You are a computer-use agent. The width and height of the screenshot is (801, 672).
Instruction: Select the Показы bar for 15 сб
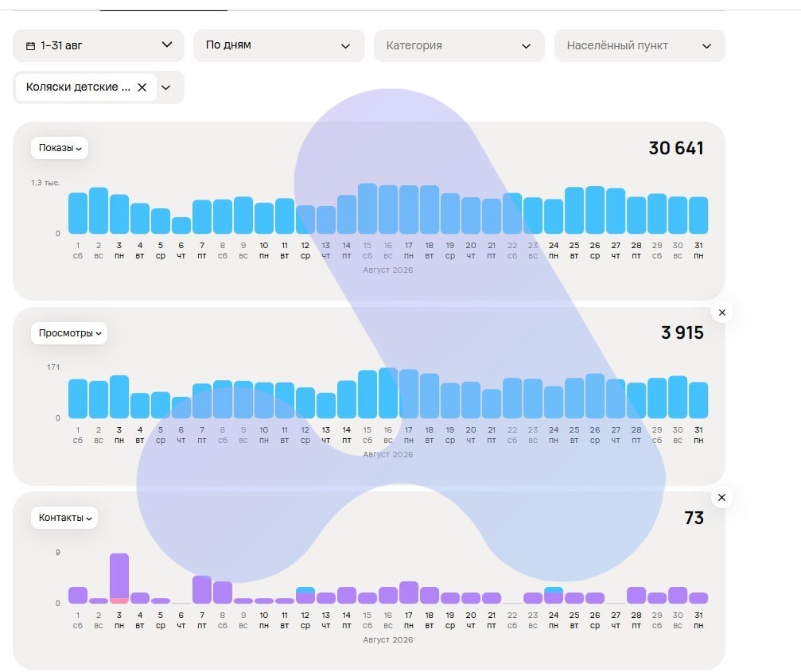coord(367,208)
